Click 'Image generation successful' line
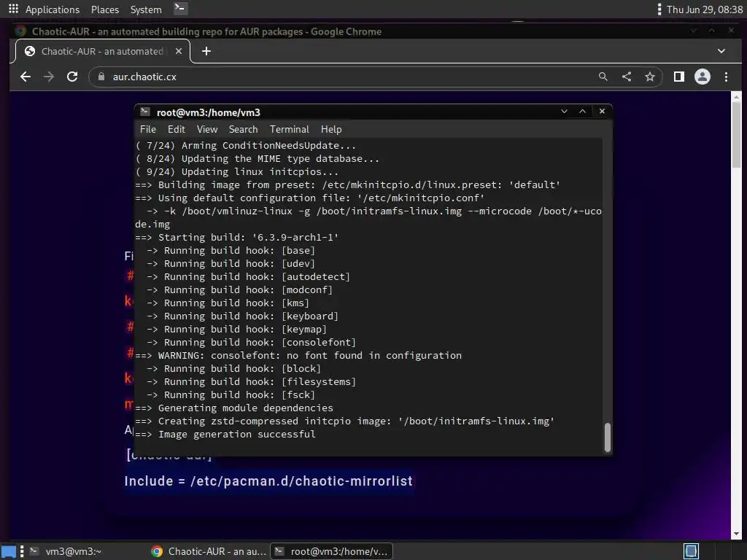The image size is (747, 560). point(225,435)
